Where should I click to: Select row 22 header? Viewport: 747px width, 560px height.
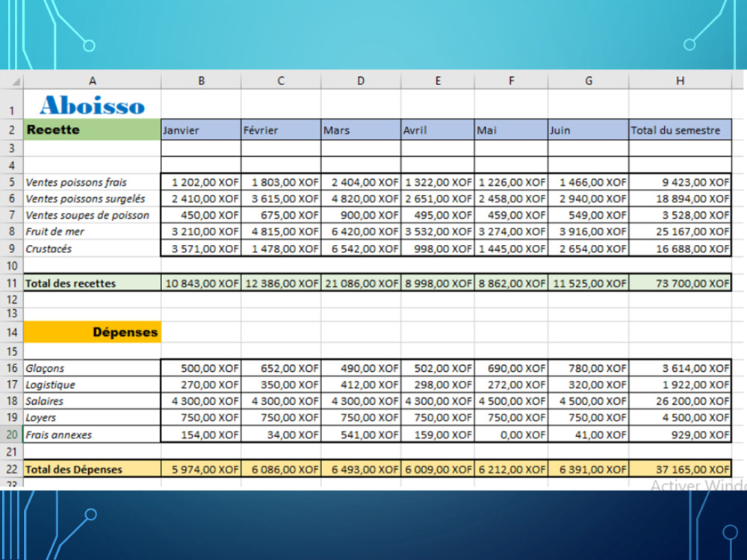pos(11,470)
